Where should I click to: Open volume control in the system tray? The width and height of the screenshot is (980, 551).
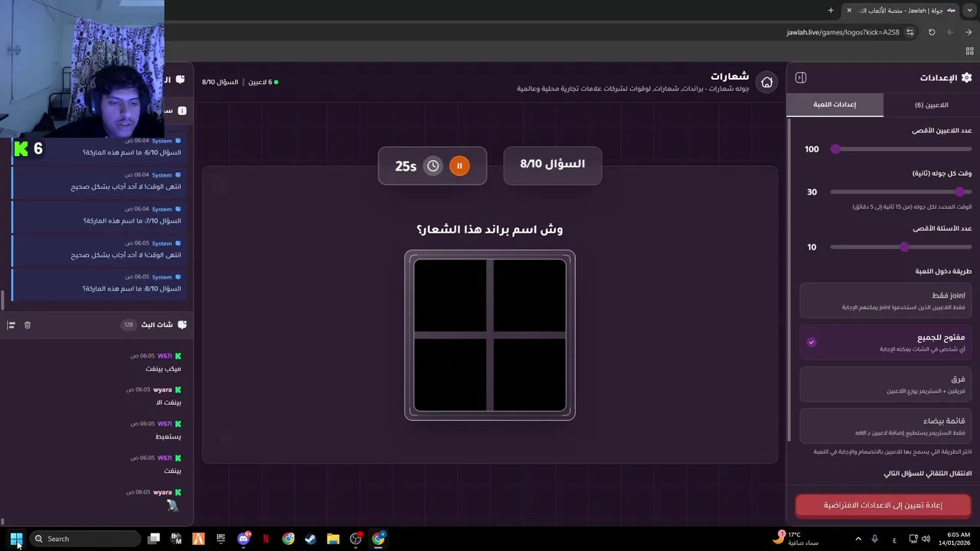coord(926,539)
